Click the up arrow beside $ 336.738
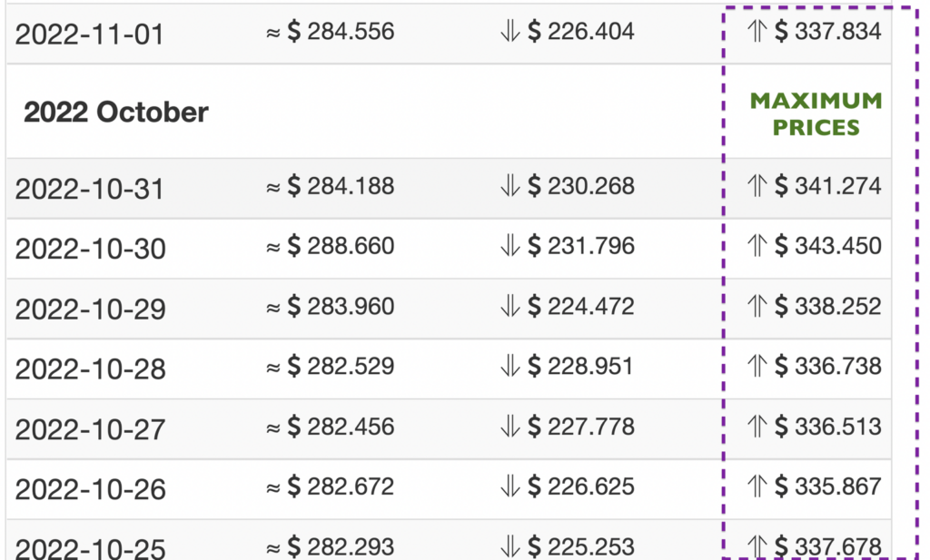The width and height of the screenshot is (930, 560). [757, 366]
